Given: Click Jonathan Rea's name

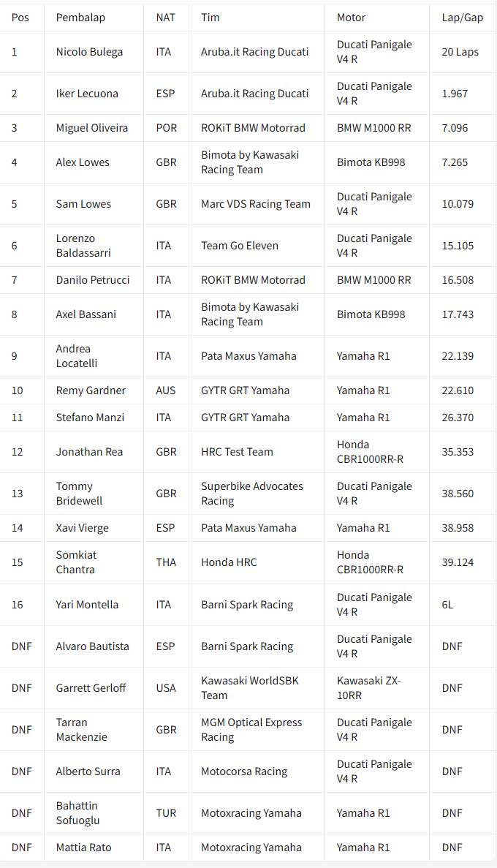Looking at the screenshot, I should [x=89, y=452].
